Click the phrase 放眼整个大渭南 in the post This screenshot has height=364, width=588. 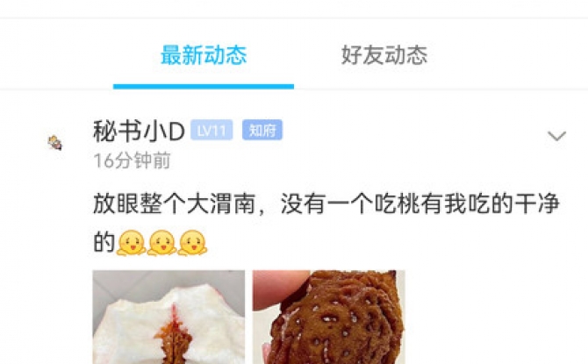pyautogui.click(x=175, y=204)
